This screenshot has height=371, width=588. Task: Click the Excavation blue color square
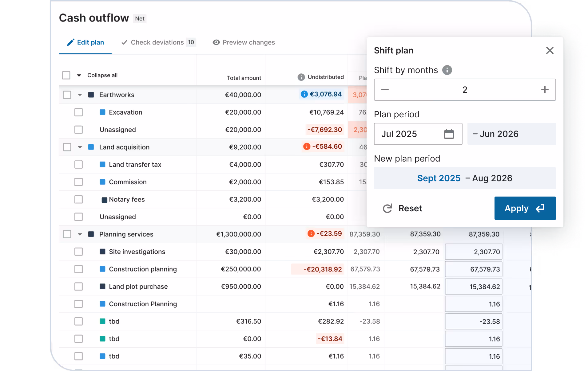pyautogui.click(x=103, y=112)
